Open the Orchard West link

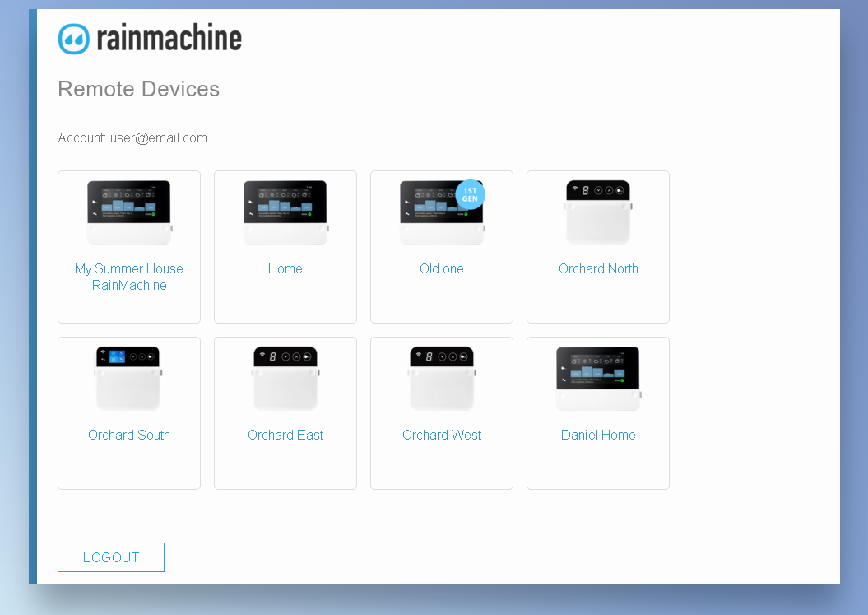(442, 435)
